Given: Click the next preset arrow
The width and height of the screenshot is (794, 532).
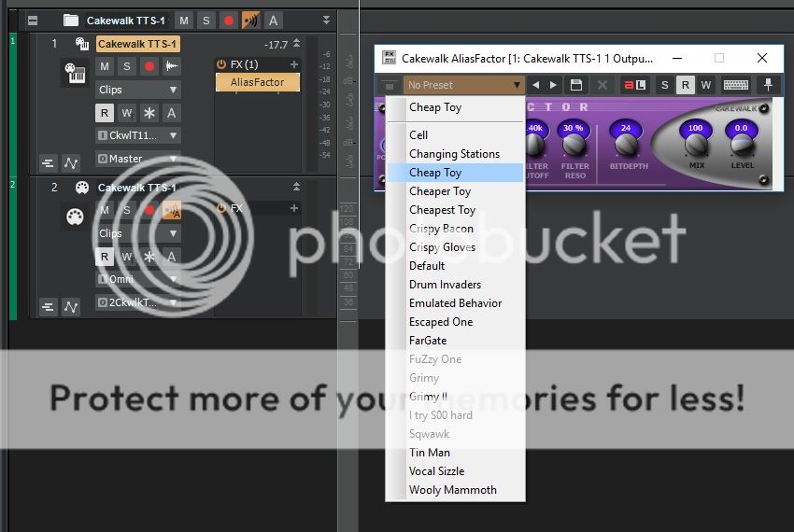Looking at the screenshot, I should (x=555, y=85).
